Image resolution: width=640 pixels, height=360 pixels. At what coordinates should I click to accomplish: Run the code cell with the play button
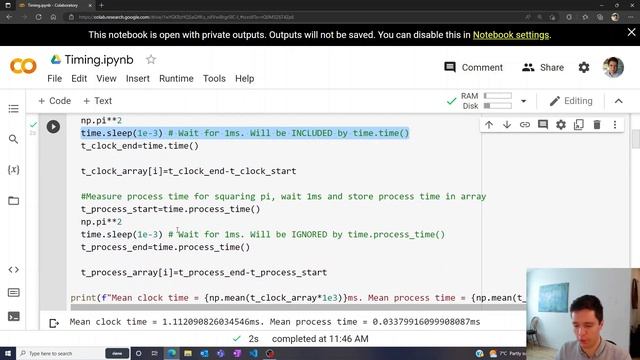coord(53,127)
